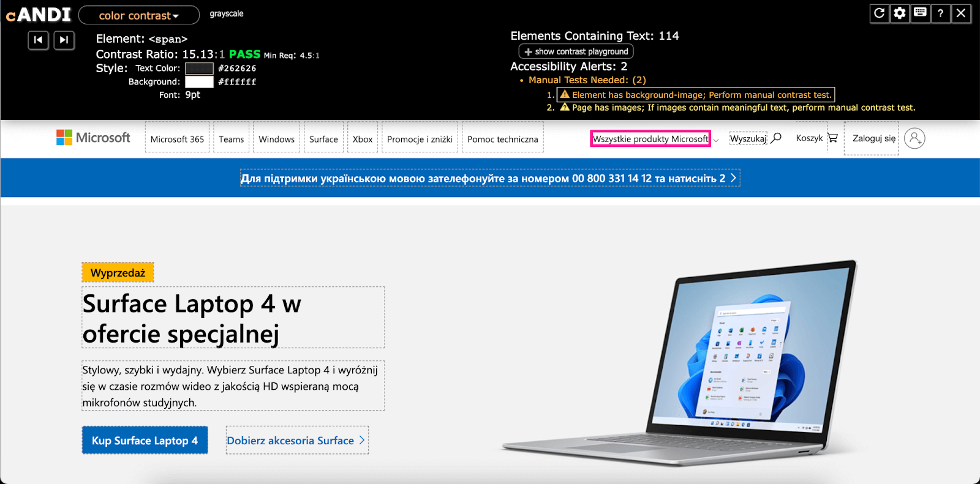This screenshot has height=484, width=980.
Task: Click the Contrast Ratio 15.13:1 value
Action: coord(203,54)
